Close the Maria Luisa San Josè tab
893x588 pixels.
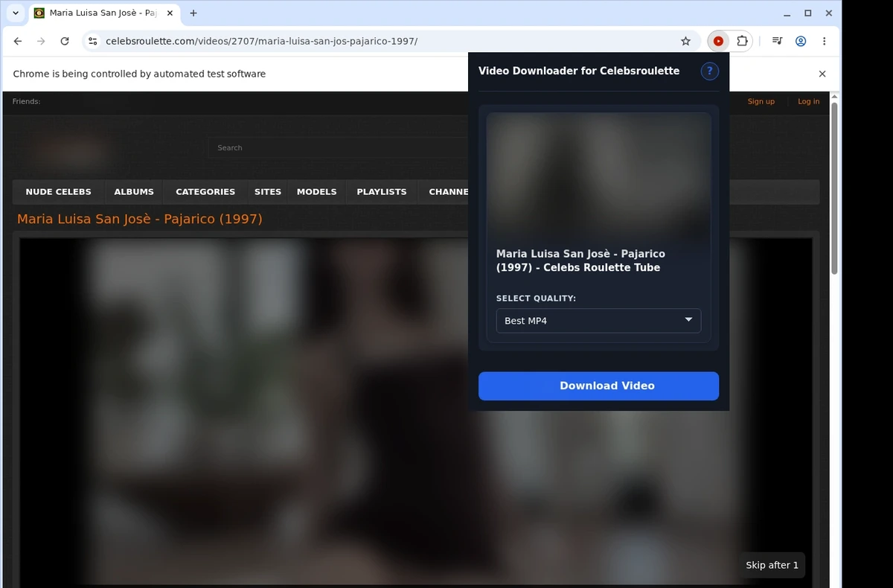(x=170, y=13)
